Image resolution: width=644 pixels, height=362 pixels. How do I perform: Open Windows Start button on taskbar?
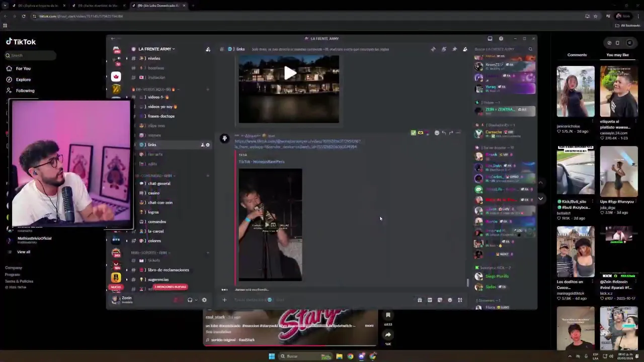pos(272,356)
